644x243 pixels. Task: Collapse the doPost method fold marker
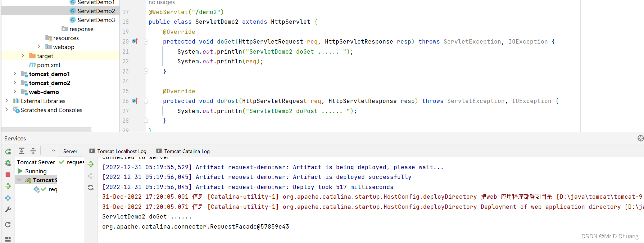[x=146, y=101]
